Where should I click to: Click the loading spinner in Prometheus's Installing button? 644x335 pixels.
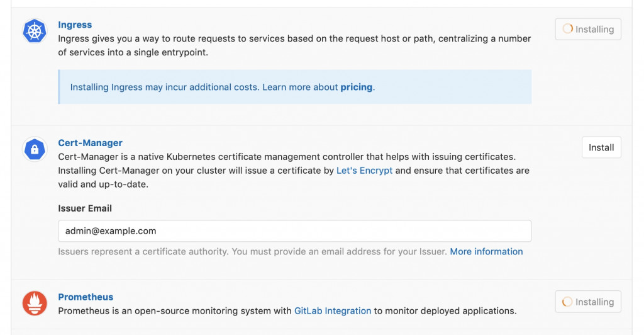click(x=568, y=302)
